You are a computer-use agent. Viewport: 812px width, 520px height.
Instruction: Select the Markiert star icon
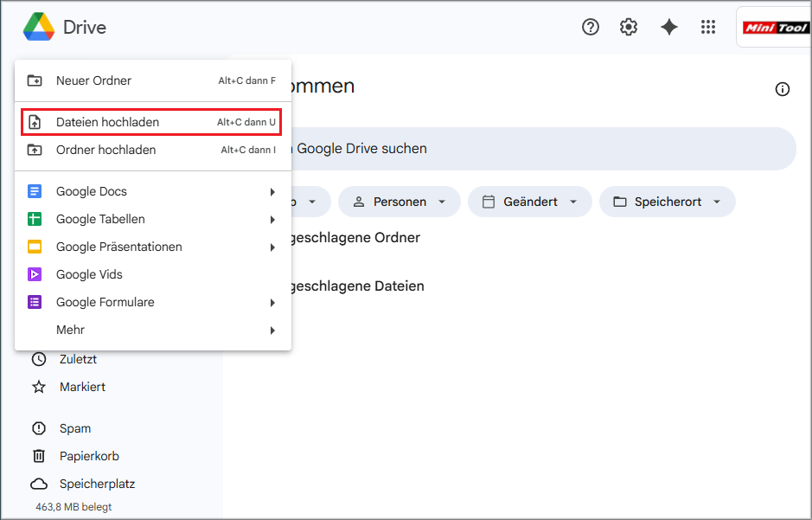click(x=39, y=387)
